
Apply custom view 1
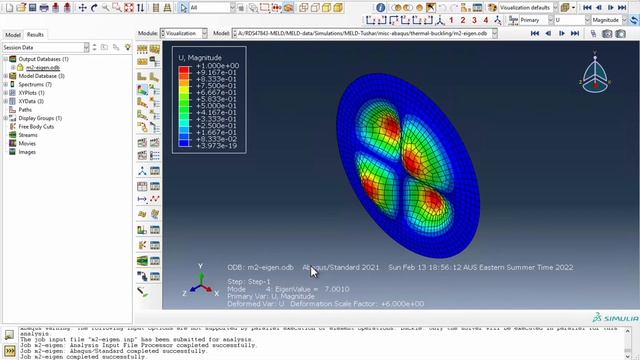tap(451, 20)
